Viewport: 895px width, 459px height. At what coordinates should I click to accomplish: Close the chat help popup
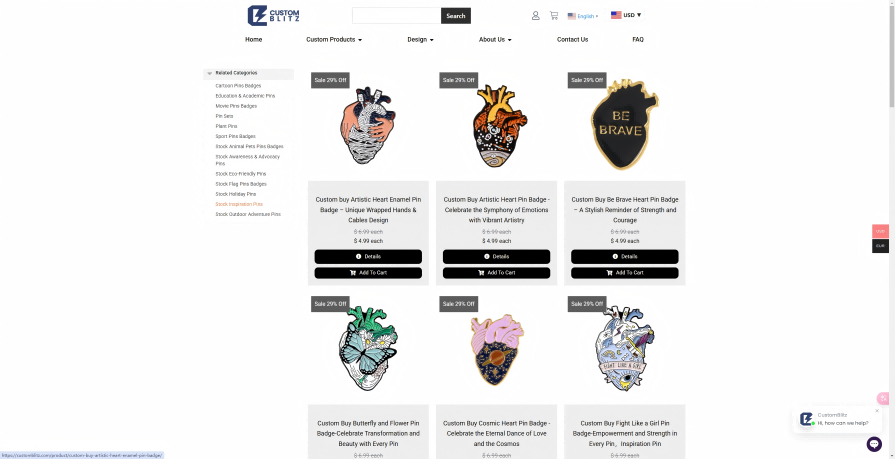click(x=877, y=410)
